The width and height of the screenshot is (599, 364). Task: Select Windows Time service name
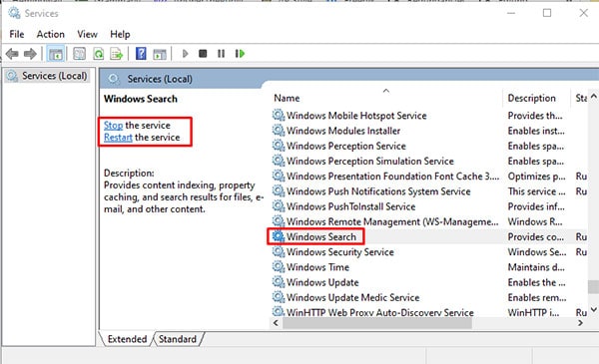click(317, 267)
